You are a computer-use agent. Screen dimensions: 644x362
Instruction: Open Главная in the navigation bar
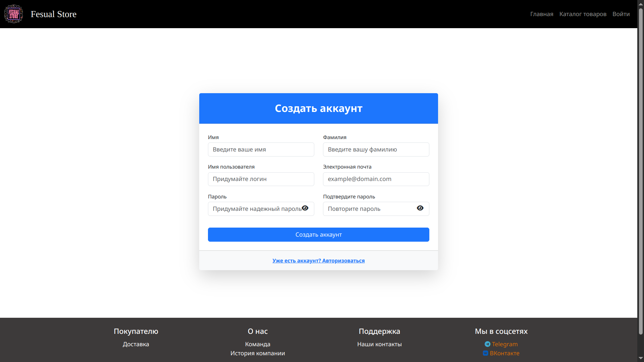pos(541,14)
